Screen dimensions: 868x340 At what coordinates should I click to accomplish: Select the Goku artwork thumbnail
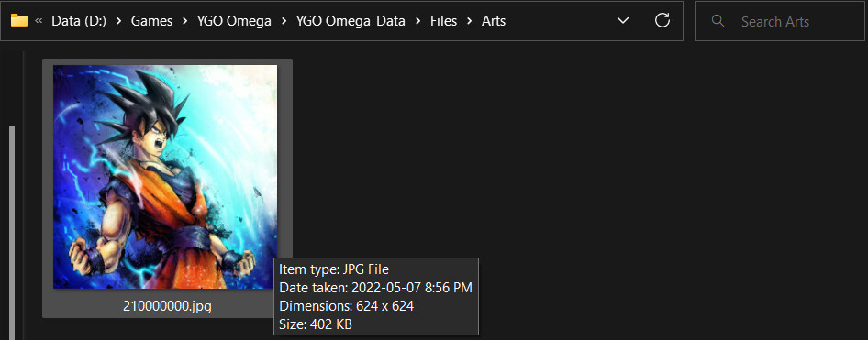click(x=165, y=177)
